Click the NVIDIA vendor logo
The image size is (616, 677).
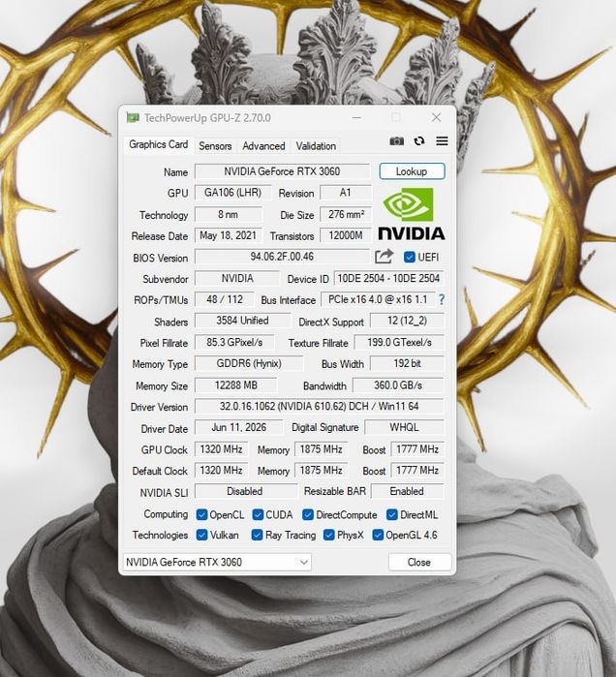point(411,214)
